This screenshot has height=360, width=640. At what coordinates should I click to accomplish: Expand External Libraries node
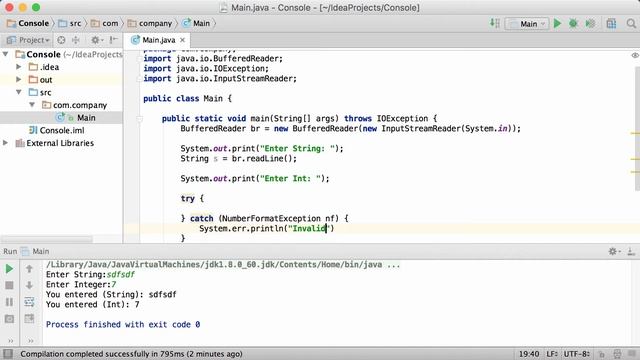[6, 143]
